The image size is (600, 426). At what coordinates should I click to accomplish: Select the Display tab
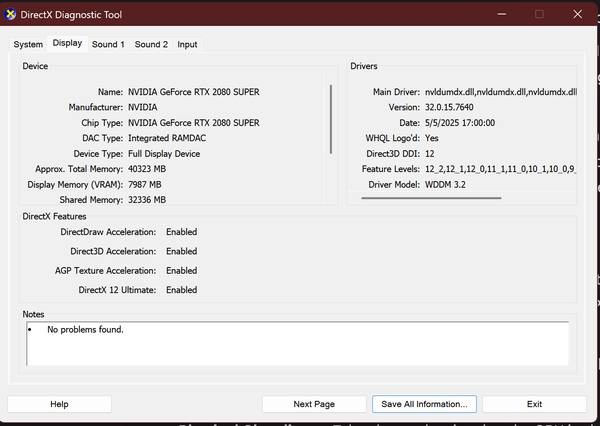click(x=67, y=43)
